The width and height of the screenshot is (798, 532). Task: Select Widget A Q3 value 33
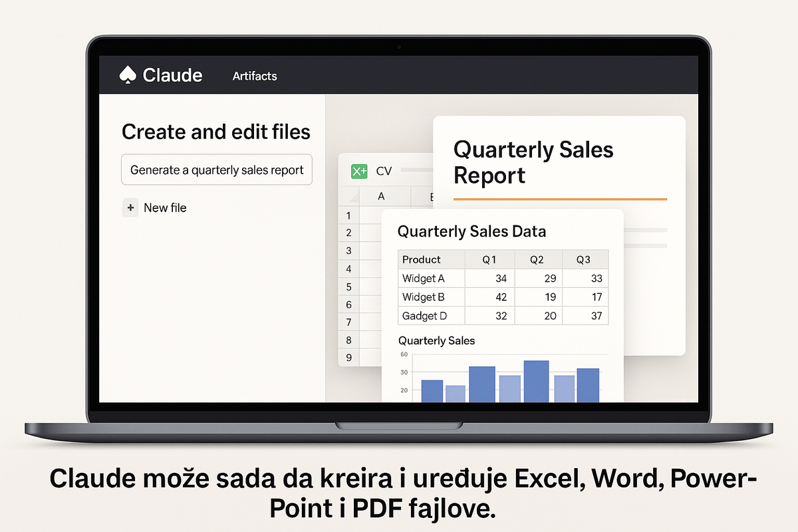point(585,278)
